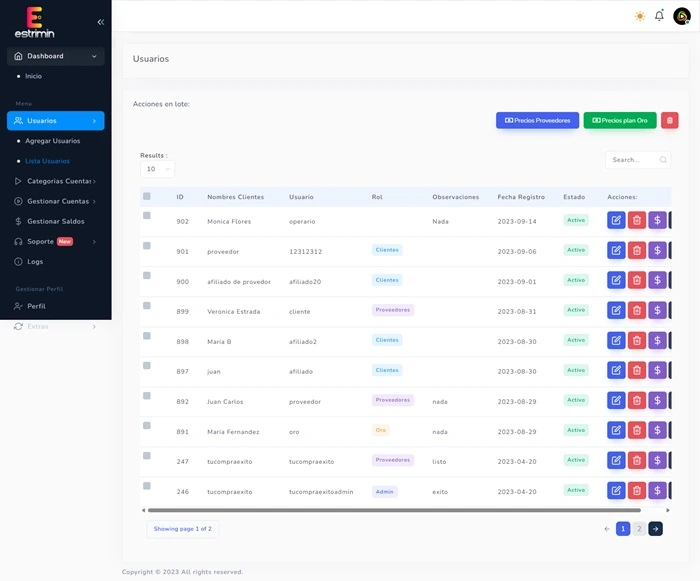Click the red delete icon for Veronica Estrada

pos(637,311)
